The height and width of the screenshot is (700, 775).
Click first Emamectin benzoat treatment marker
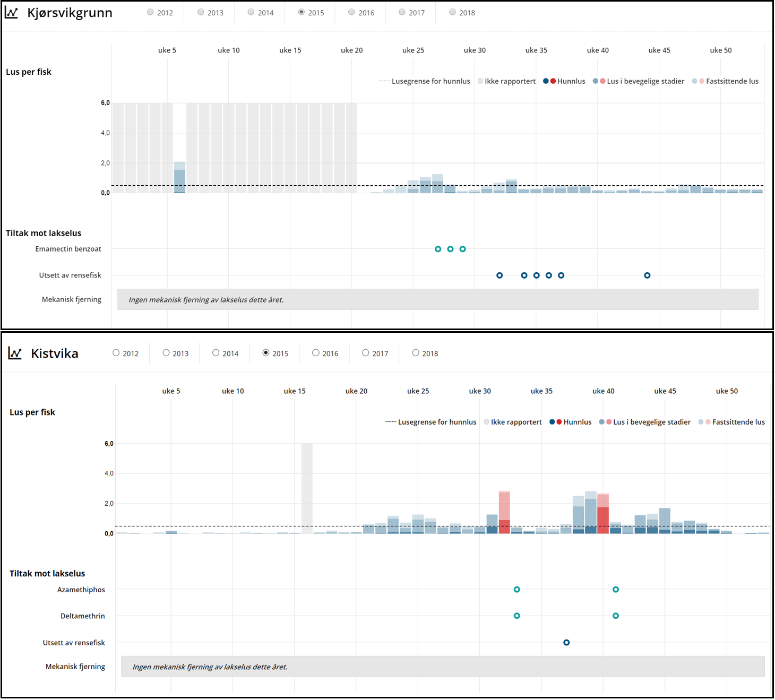pyautogui.click(x=438, y=249)
